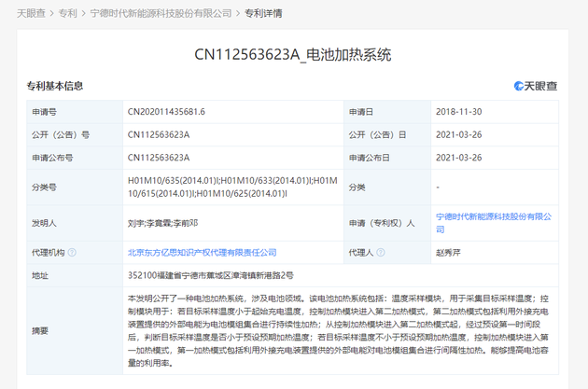Viewport: 588px width, 389px height.
Task: Open 专利 breadcrumb link
Action: [x=68, y=13]
